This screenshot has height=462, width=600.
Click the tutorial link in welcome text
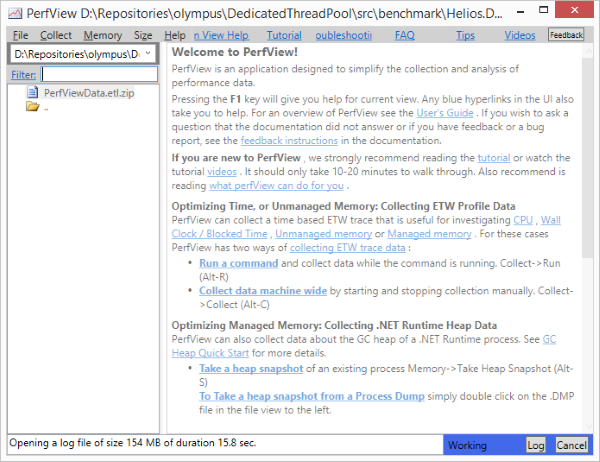click(494, 158)
